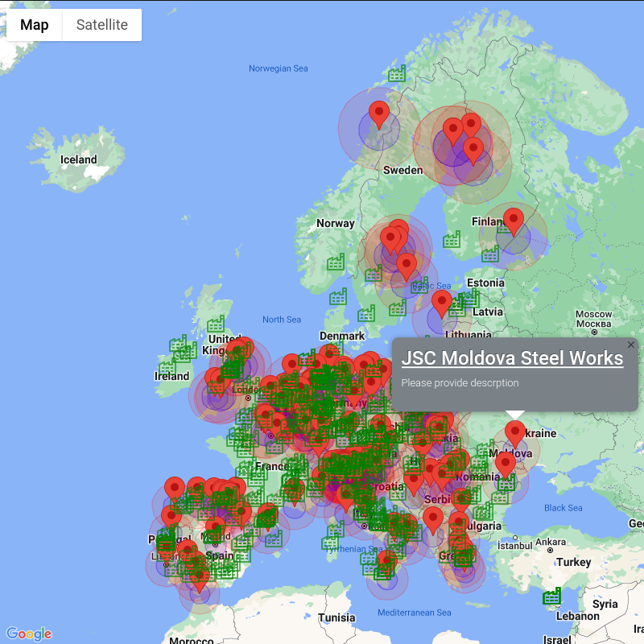
Task: Click the 'Sweden' country label
Action: click(x=403, y=170)
